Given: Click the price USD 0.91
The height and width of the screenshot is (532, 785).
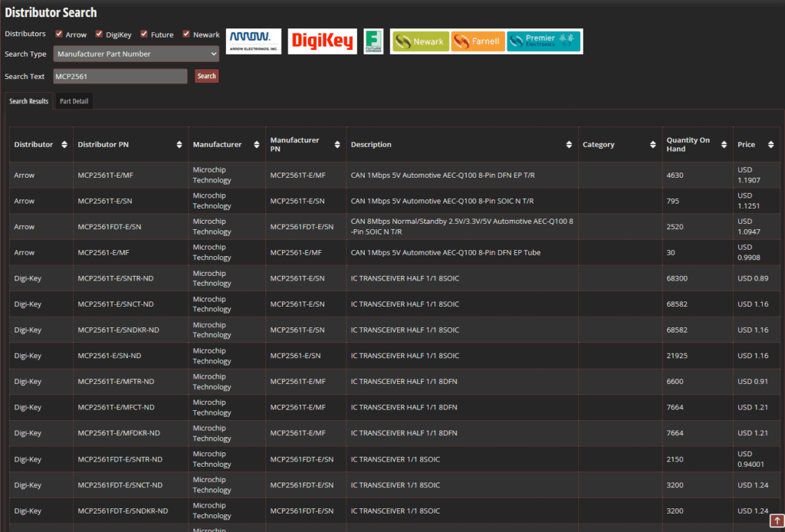Looking at the screenshot, I should point(753,382).
